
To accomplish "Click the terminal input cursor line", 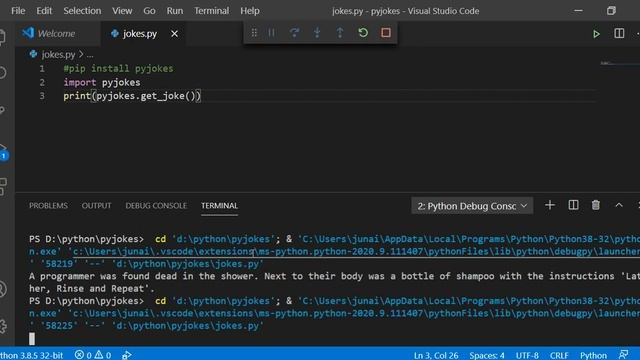I will 32,338.
